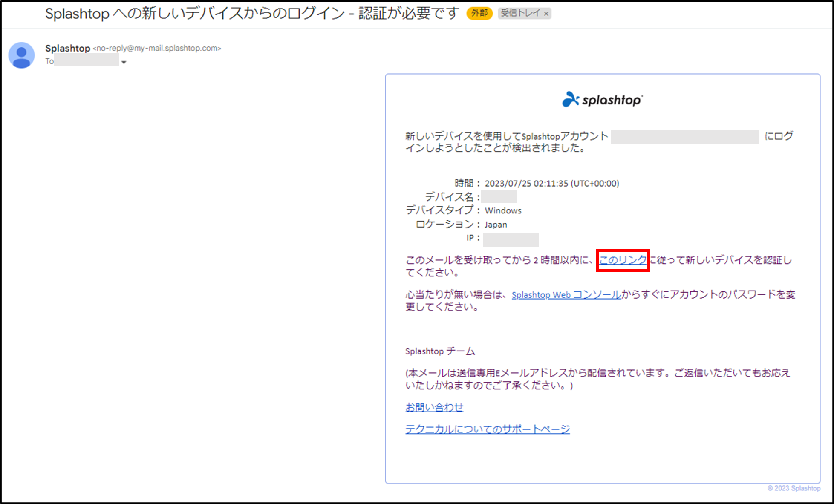
Task: Open the お問い合わせ contact link
Action: 435,407
